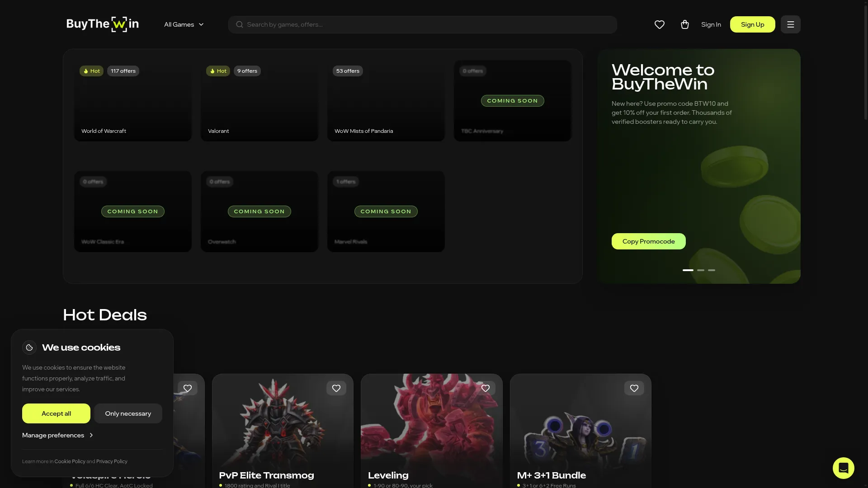Screen dimensions: 868x488
Task: Open the WoW Mists of Pandaria tile
Action: pos(386,101)
